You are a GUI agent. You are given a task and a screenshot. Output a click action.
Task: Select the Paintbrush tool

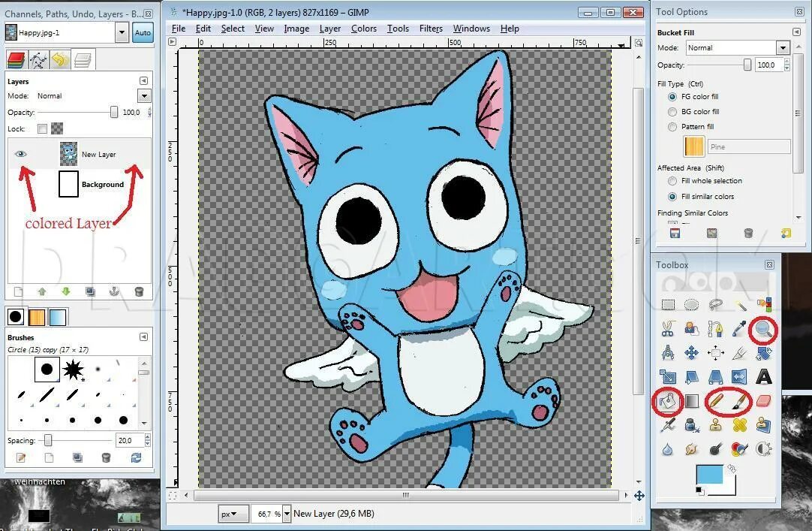tap(741, 400)
